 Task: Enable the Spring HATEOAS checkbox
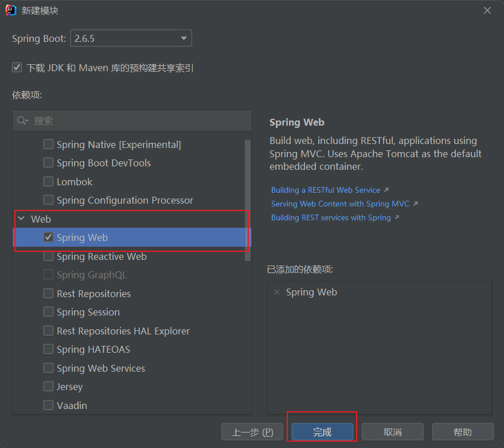tap(48, 349)
